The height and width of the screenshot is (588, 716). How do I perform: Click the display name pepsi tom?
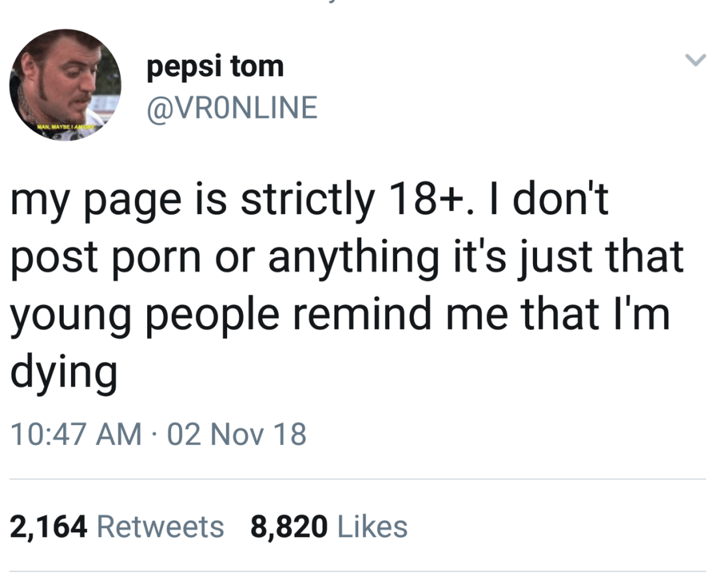(215, 67)
